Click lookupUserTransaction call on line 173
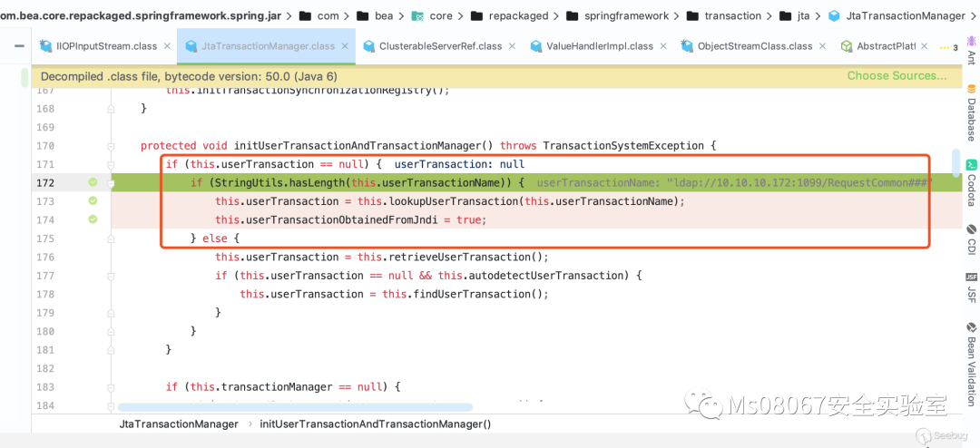 [455, 201]
